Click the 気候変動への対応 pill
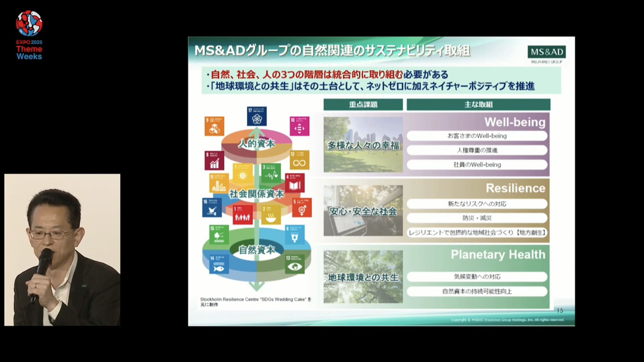Image resolution: width=644 pixels, height=362 pixels. pos(477,277)
